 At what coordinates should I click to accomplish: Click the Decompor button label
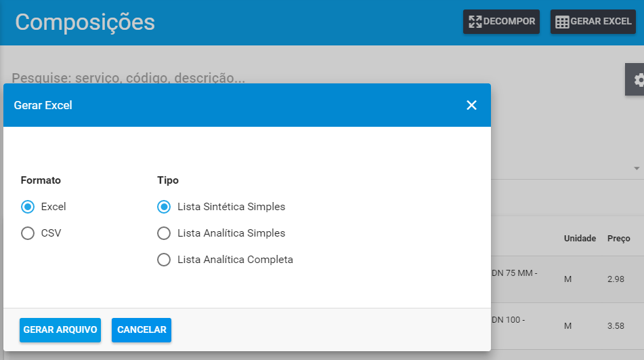pos(509,22)
